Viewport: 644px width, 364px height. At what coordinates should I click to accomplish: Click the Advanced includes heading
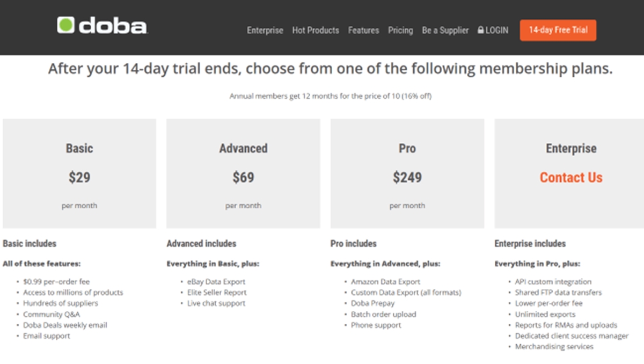201,244
